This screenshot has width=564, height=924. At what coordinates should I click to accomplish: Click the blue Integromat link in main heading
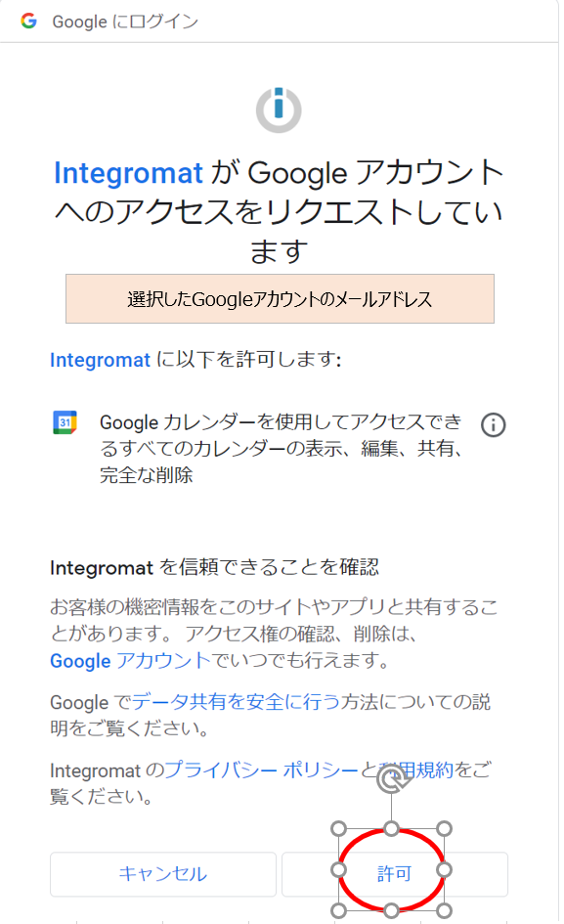click(x=128, y=173)
